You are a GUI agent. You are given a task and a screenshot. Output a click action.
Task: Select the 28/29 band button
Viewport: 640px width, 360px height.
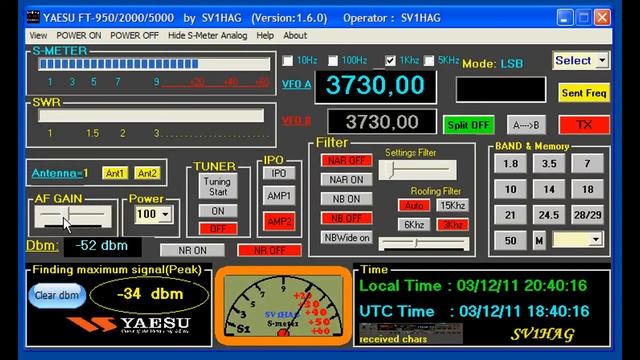(587, 215)
